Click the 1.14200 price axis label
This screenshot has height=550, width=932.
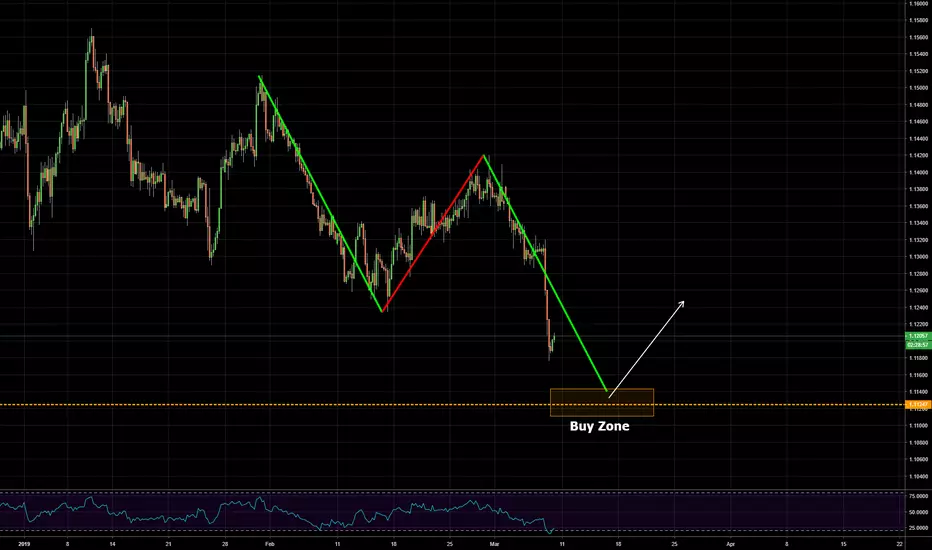pos(918,155)
